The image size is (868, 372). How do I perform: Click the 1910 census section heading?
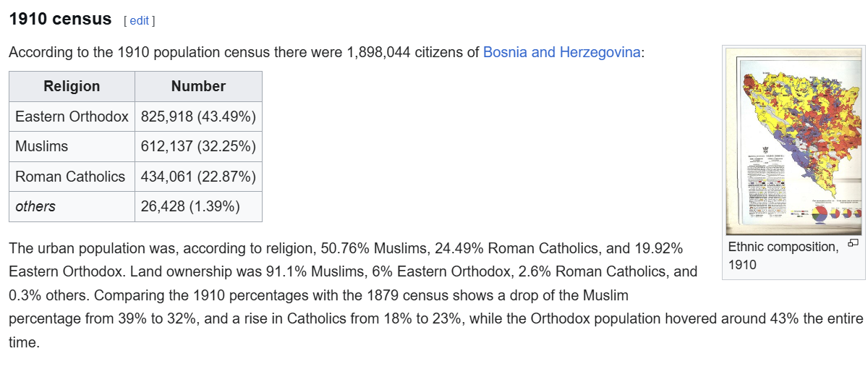pos(60,19)
